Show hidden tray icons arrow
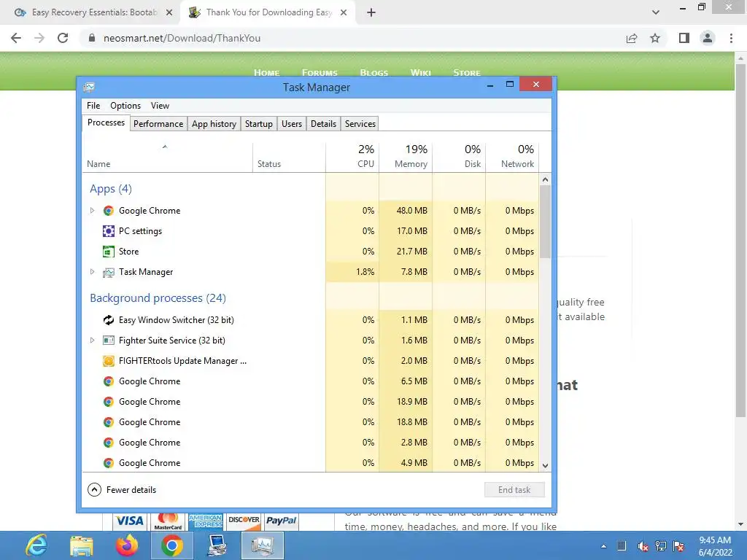The image size is (747, 560). [x=603, y=546]
